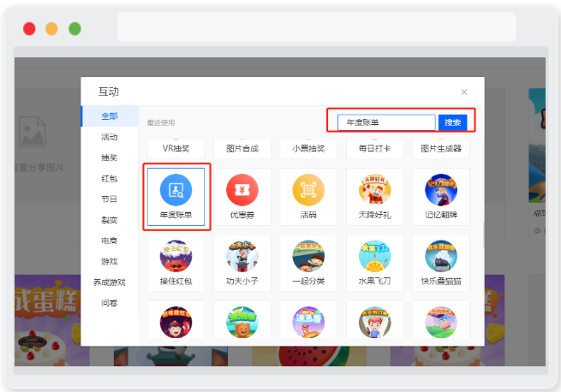The height and width of the screenshot is (392, 561).
Task: Open the 水果飞刀 game icon
Action: (x=374, y=256)
